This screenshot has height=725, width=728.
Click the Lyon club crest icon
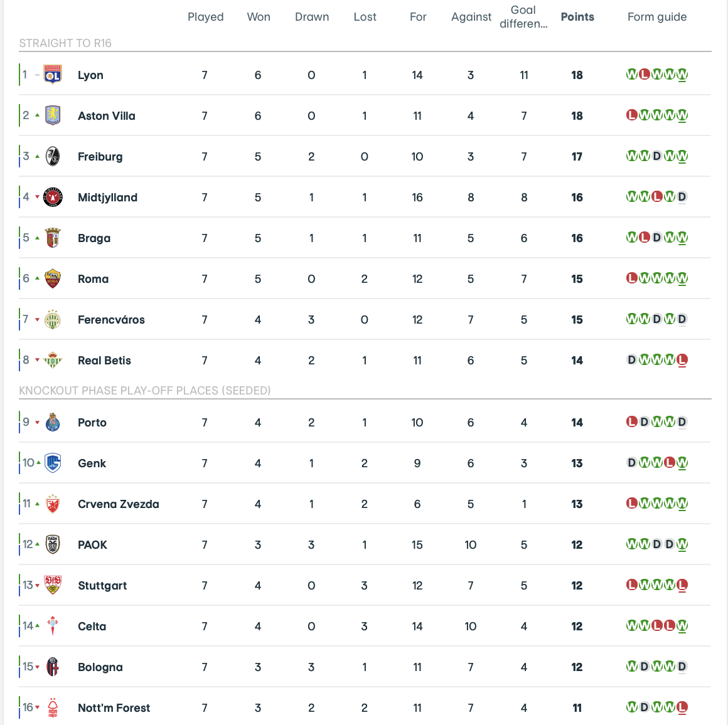click(53, 75)
